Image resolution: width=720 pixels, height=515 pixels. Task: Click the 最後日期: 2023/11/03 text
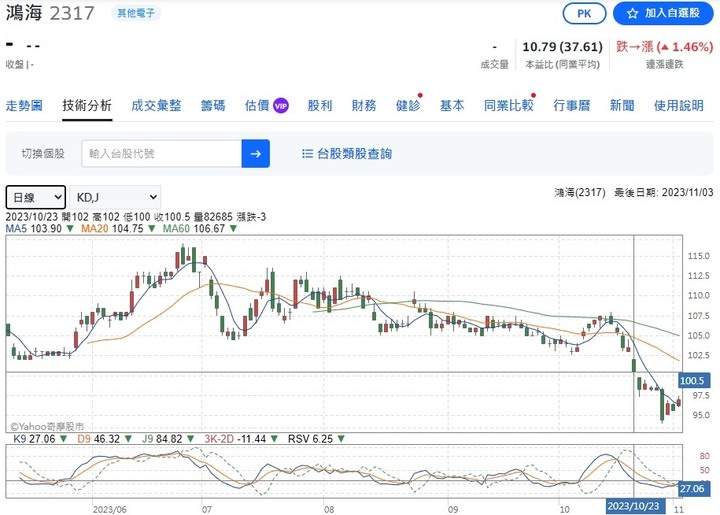click(664, 192)
